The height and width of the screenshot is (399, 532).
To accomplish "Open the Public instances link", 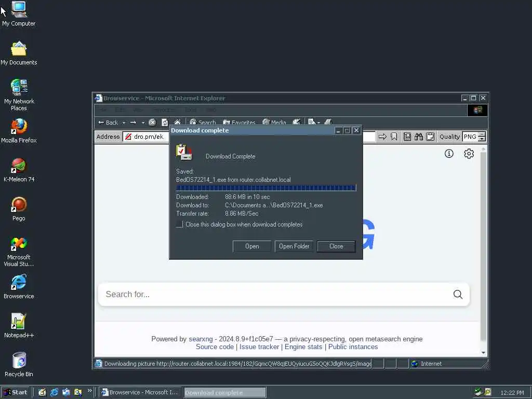I will [x=353, y=347].
